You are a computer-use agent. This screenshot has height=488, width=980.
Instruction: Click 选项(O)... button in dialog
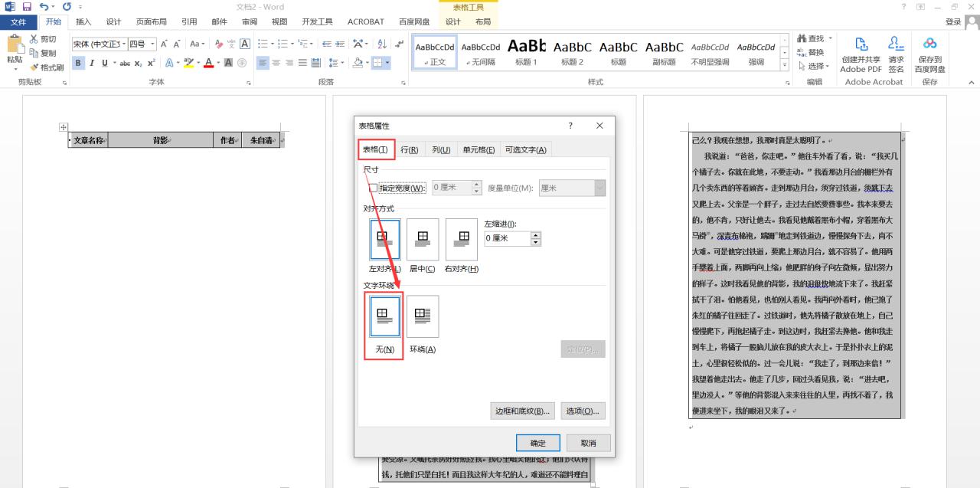[x=583, y=411]
